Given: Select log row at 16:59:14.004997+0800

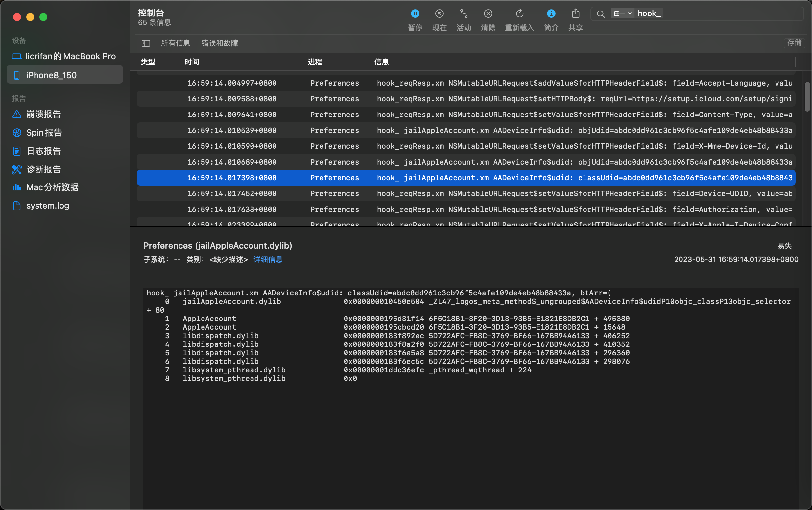Looking at the screenshot, I should [466, 83].
